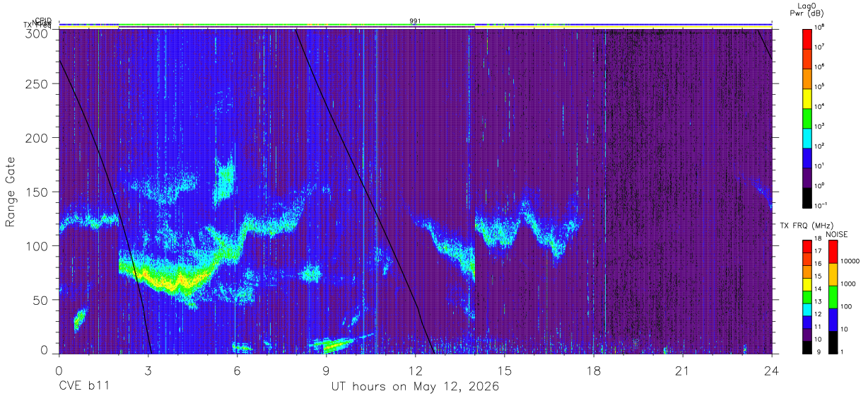Click the '13' label on TX FRQ legend

(819, 302)
